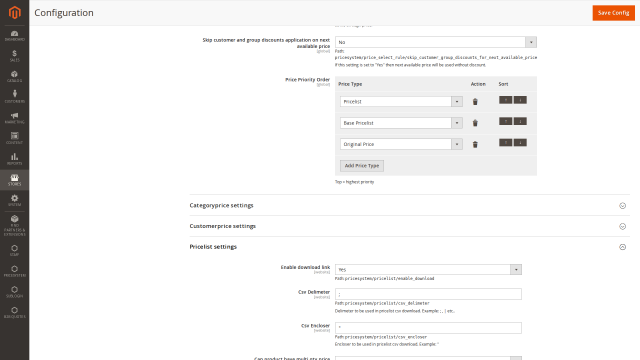Image resolution: width=640 pixels, height=360 pixels.
Task: Open the Base Pricelist price type dropdown
Action: pyautogui.click(x=401, y=123)
